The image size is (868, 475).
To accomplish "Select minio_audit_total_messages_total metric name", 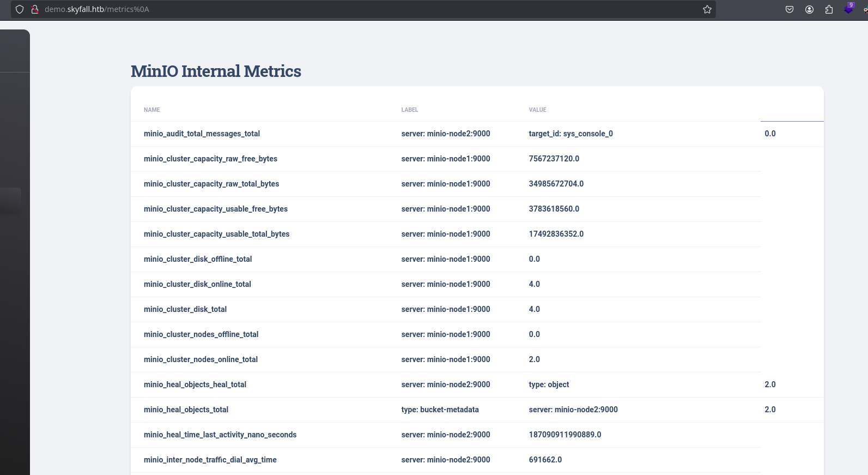I will tap(202, 134).
